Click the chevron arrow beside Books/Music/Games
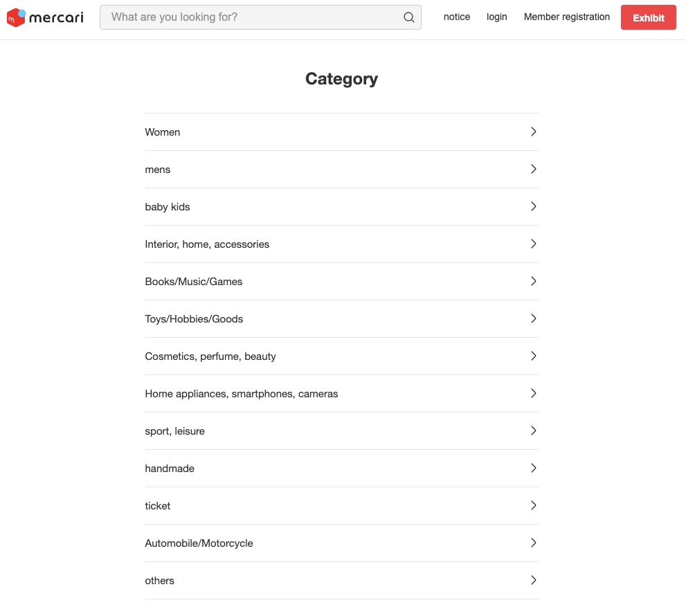The width and height of the screenshot is (686, 616). [533, 281]
